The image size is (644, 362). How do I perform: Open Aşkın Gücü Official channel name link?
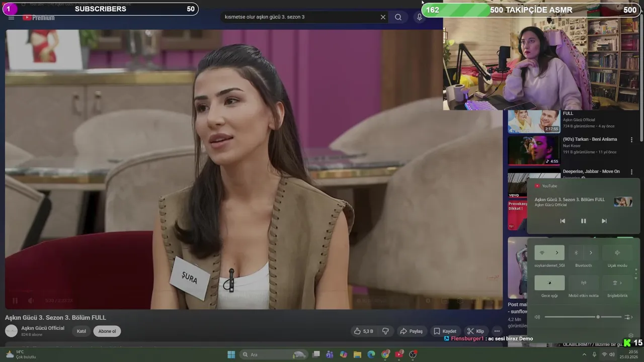(43, 328)
